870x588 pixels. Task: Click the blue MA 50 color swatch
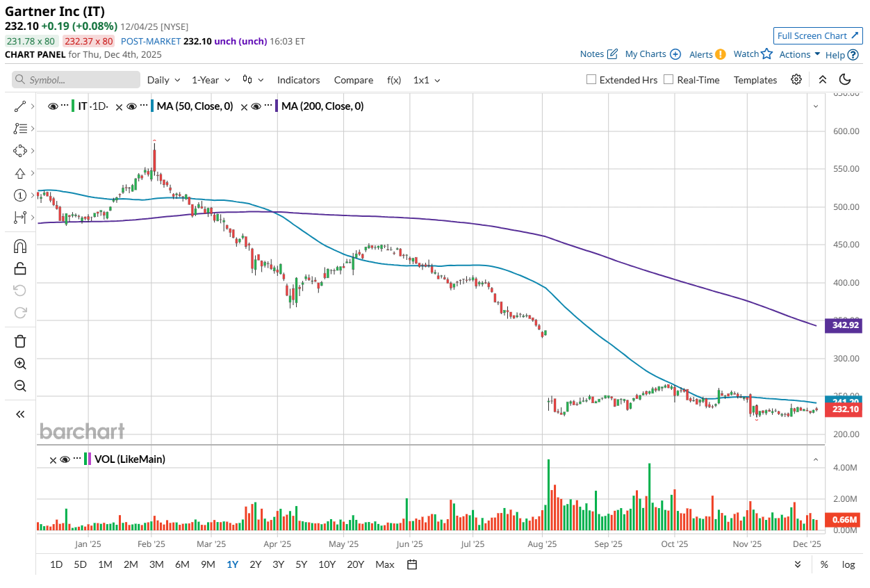(152, 106)
